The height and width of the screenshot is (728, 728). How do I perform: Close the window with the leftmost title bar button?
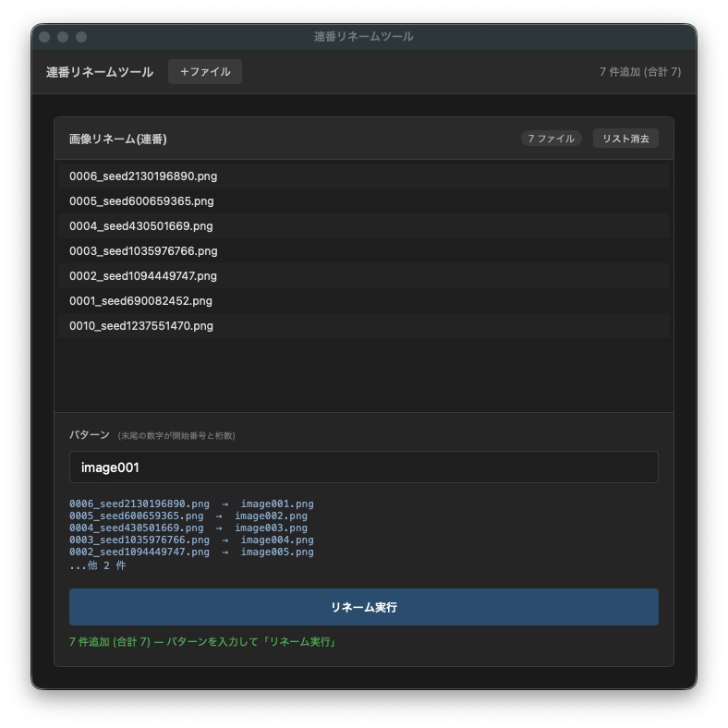44,37
